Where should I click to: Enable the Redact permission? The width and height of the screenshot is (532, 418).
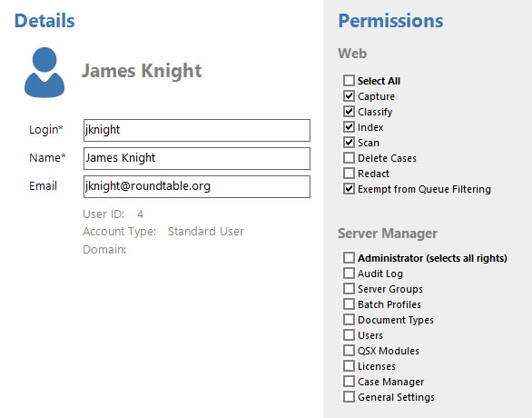[349, 174]
